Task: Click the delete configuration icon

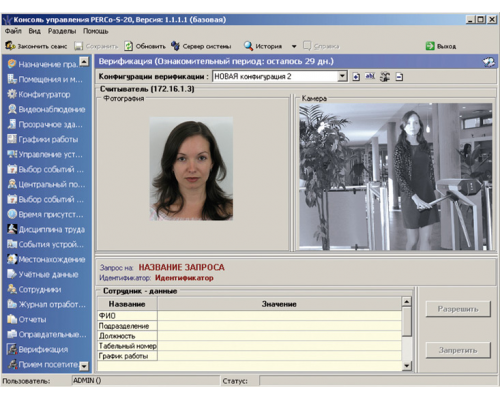Action: [x=399, y=77]
